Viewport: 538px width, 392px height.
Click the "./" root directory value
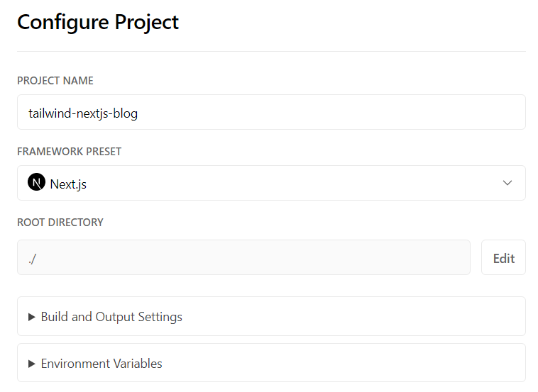[x=33, y=258]
